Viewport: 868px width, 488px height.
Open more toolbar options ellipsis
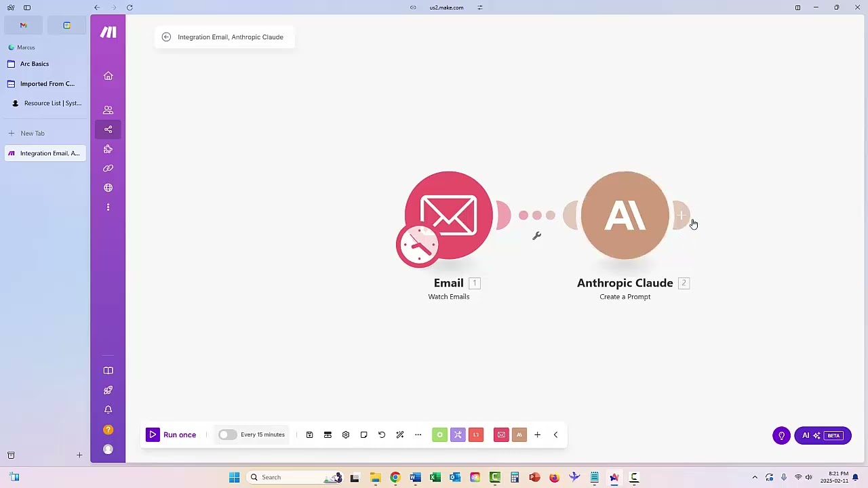tap(418, 435)
